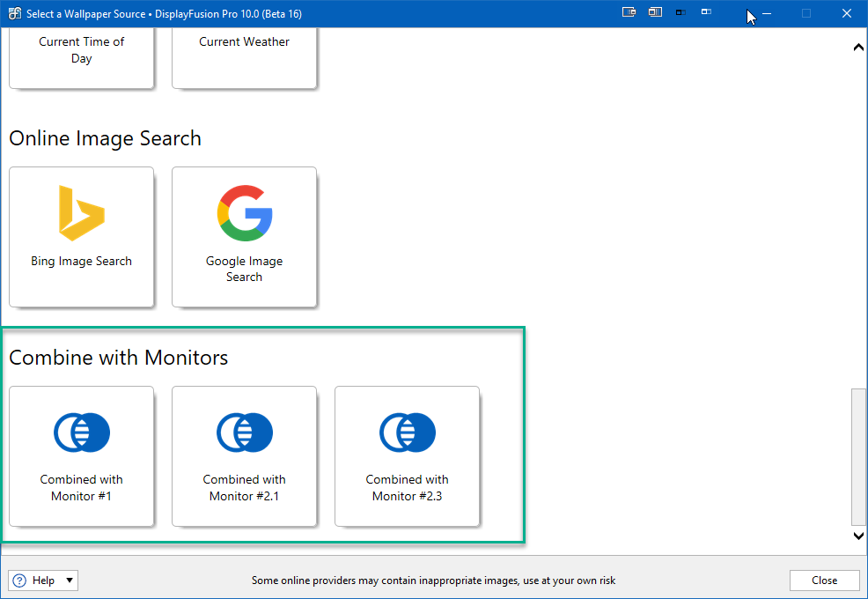Choose the Google logo image search source
The width and height of the screenshot is (868, 599).
[245, 213]
